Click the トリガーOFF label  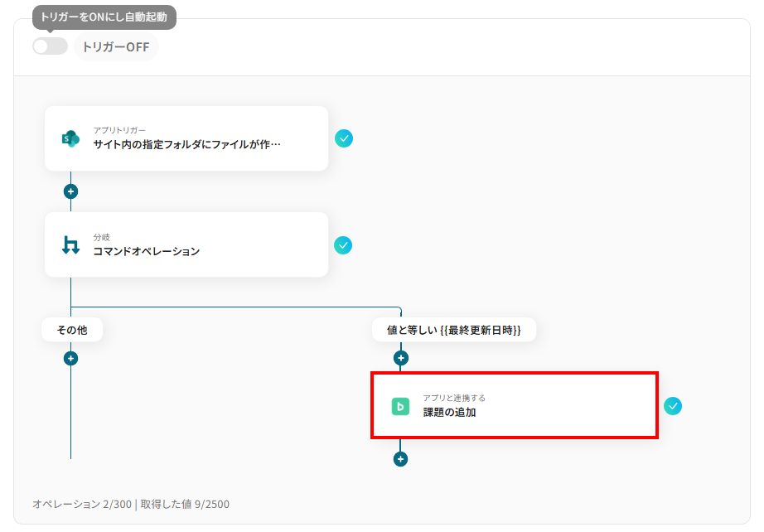point(116,46)
